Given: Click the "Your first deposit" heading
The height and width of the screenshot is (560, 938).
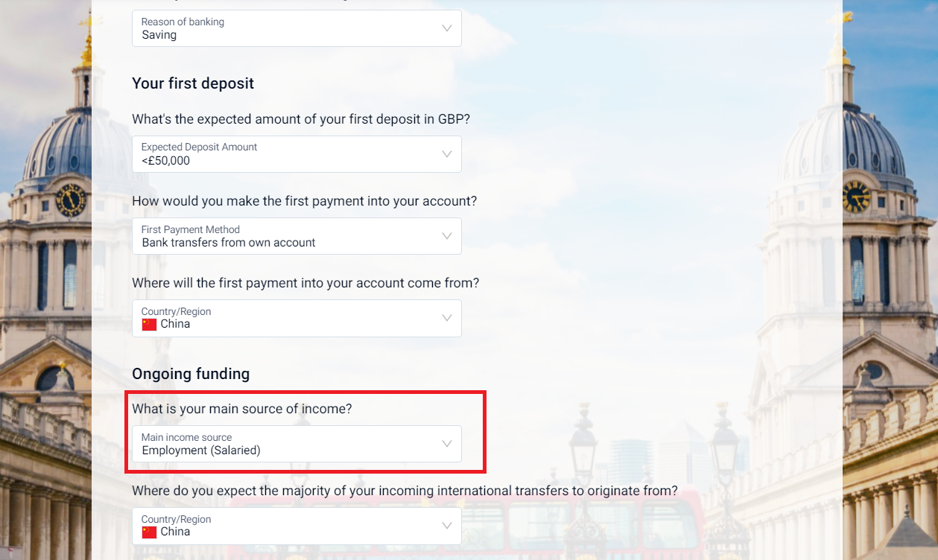Looking at the screenshot, I should coord(193,83).
